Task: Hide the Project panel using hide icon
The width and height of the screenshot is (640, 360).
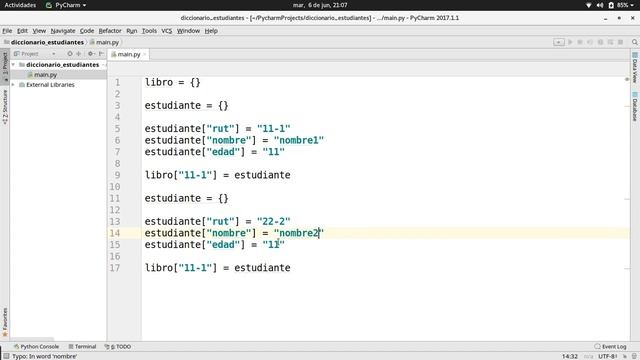Action: tap(101, 53)
